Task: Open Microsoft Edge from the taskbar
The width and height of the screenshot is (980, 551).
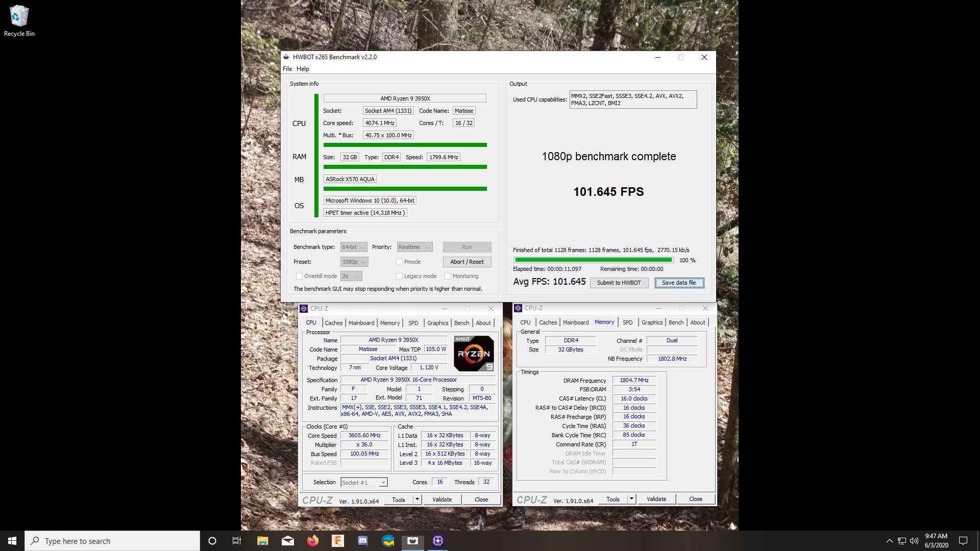Action: pos(388,541)
